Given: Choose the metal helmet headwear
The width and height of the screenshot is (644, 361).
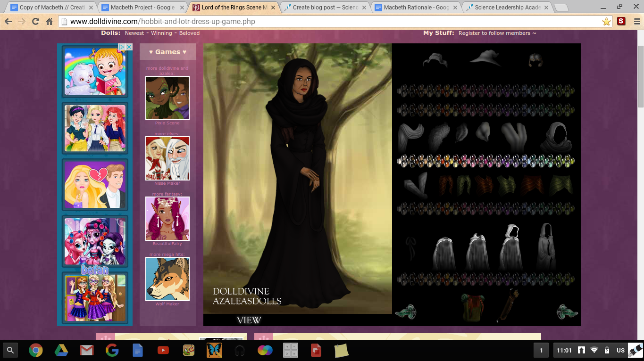Looking at the screenshot, I should 535,60.
